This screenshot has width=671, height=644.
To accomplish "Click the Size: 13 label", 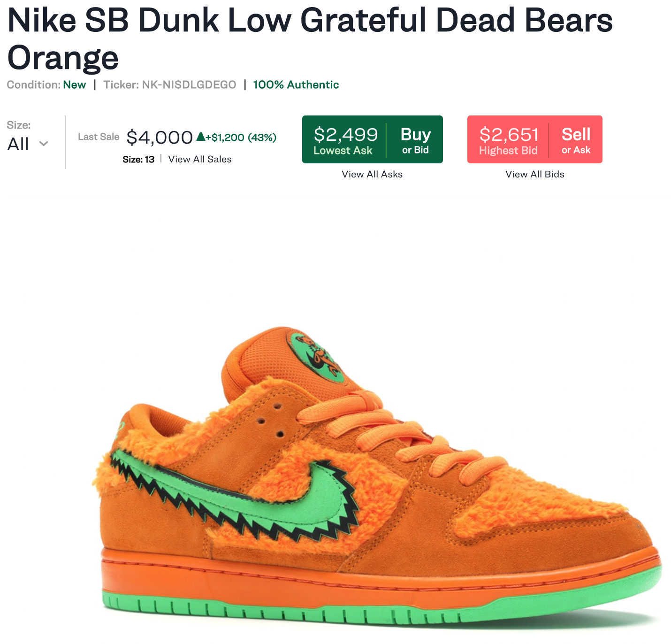I will (138, 159).
